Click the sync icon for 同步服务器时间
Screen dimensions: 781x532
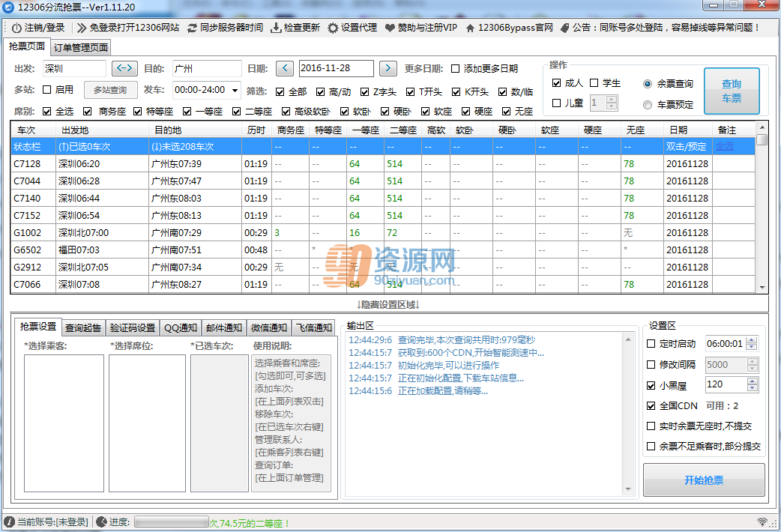click(193, 28)
